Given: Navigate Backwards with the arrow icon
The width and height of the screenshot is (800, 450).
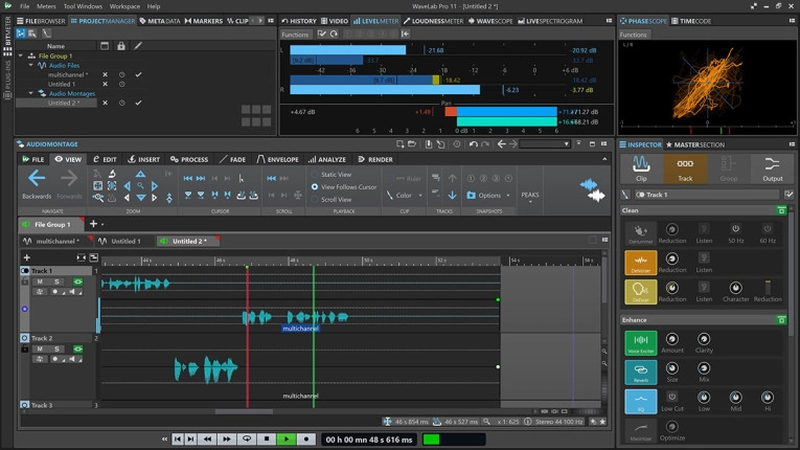Looking at the screenshot, I should click(x=37, y=179).
